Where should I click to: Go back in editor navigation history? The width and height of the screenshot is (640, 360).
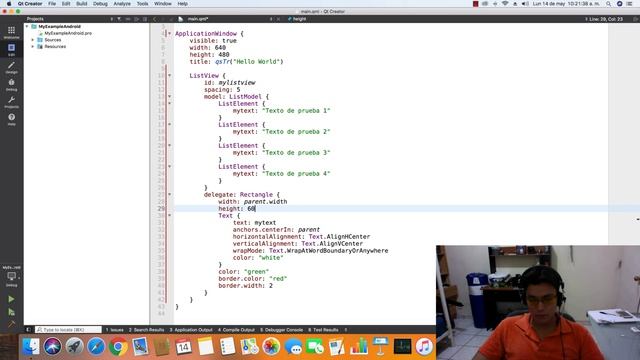[155, 19]
